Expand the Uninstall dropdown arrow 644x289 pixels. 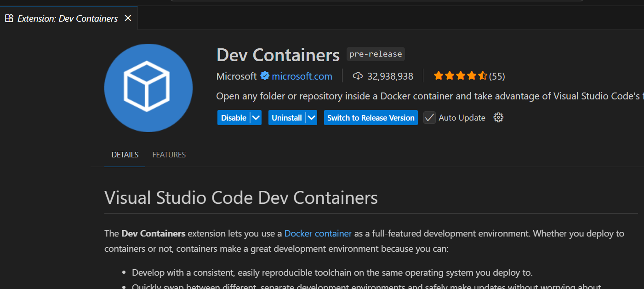(312, 118)
